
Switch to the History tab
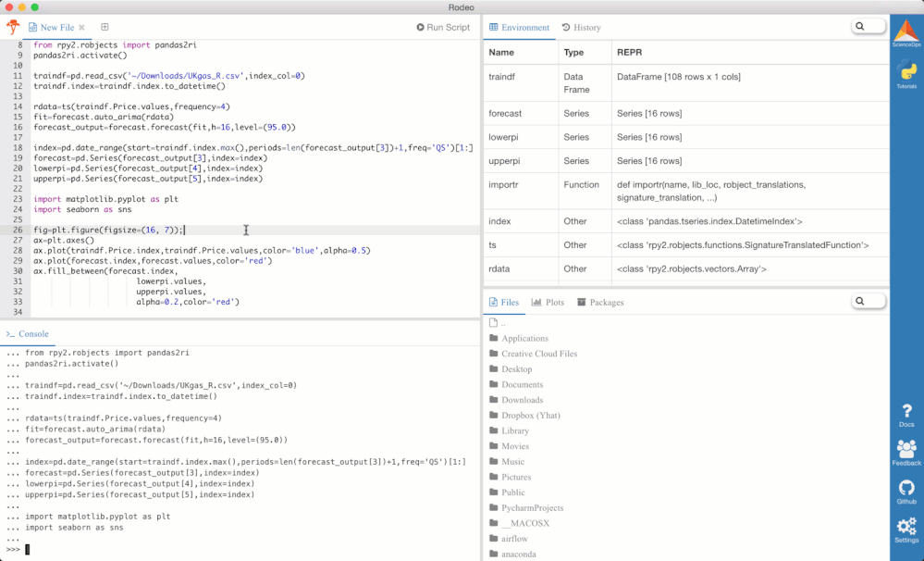coord(581,27)
